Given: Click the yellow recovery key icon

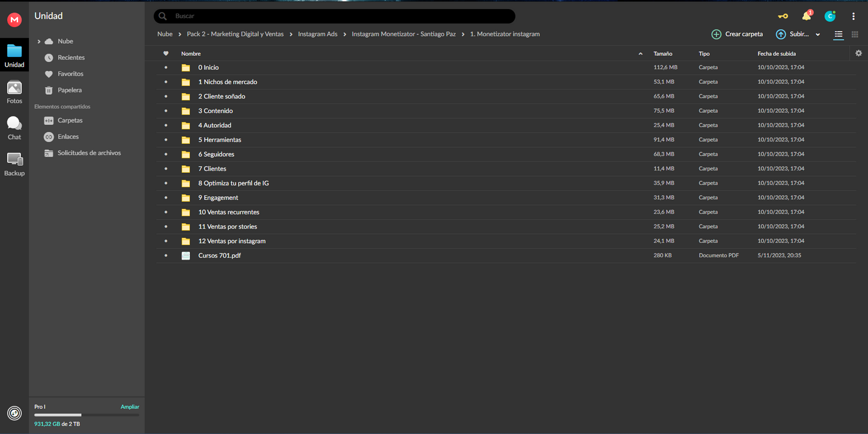Looking at the screenshot, I should (783, 16).
